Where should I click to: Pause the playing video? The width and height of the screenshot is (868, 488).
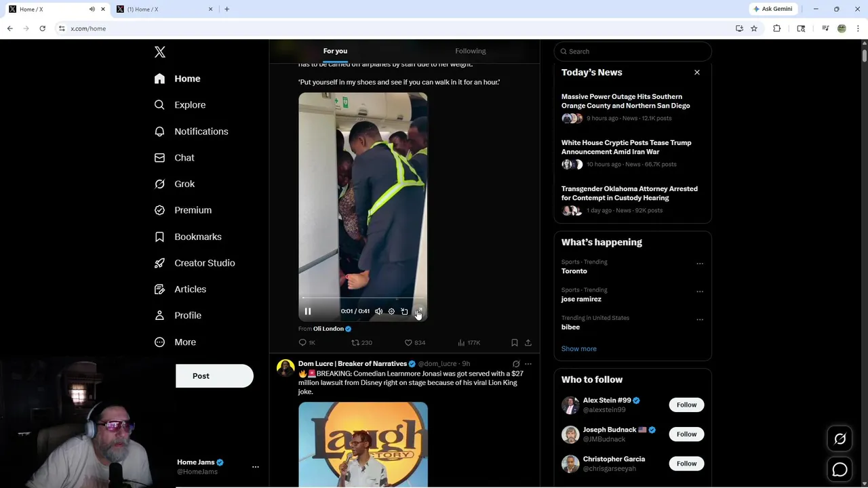pos(307,311)
